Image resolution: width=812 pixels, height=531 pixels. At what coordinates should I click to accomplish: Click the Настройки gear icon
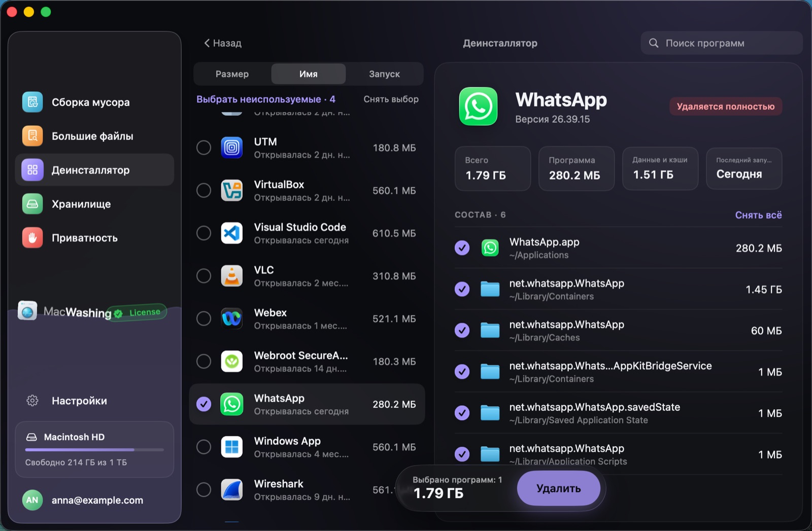click(32, 401)
